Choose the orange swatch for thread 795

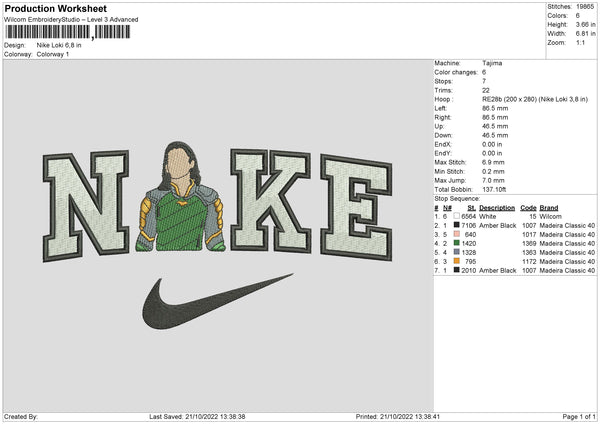(458, 262)
